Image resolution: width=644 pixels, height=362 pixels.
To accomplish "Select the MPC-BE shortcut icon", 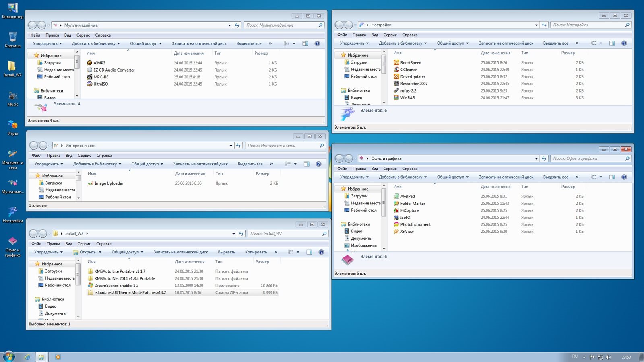I will 89,77.
